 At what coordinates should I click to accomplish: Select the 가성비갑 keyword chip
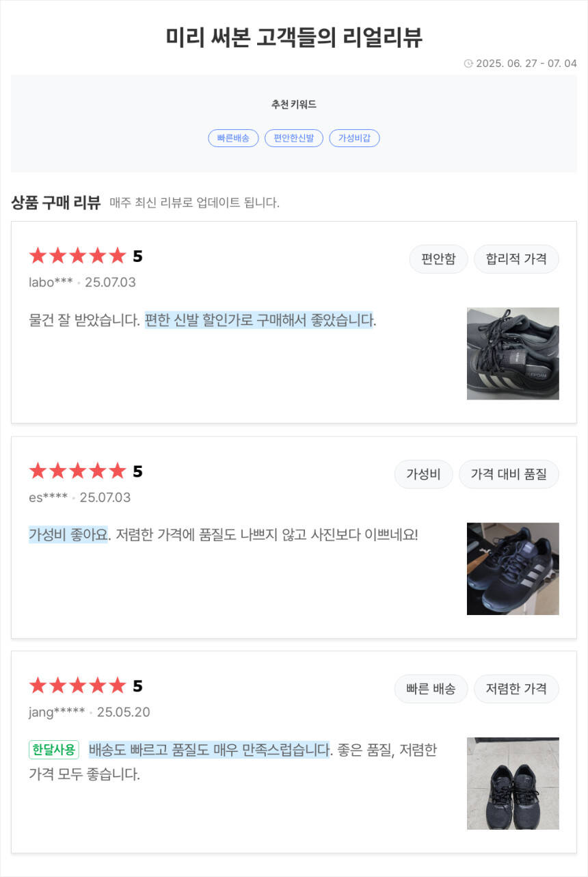[x=354, y=138]
